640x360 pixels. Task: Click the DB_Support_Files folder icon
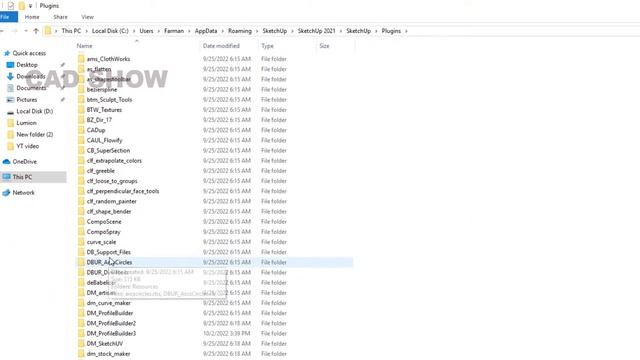pyautogui.click(x=81, y=252)
